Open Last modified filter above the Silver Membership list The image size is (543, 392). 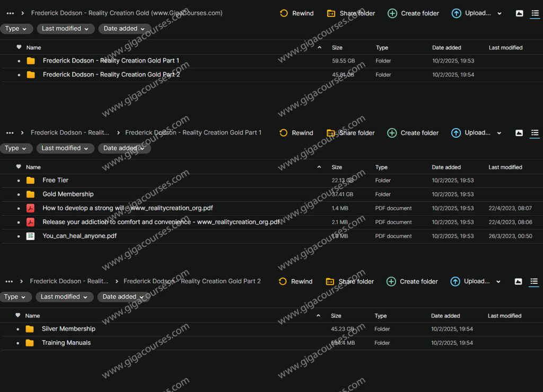64,297
